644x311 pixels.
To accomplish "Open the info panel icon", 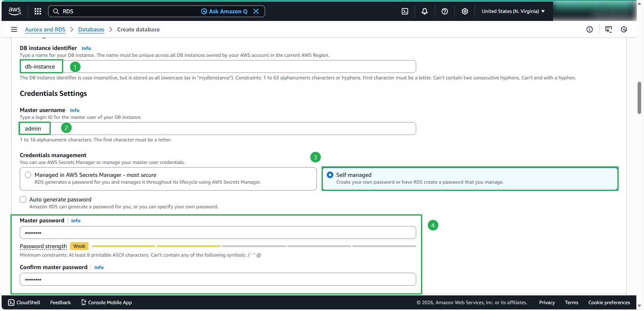I will (x=590, y=29).
